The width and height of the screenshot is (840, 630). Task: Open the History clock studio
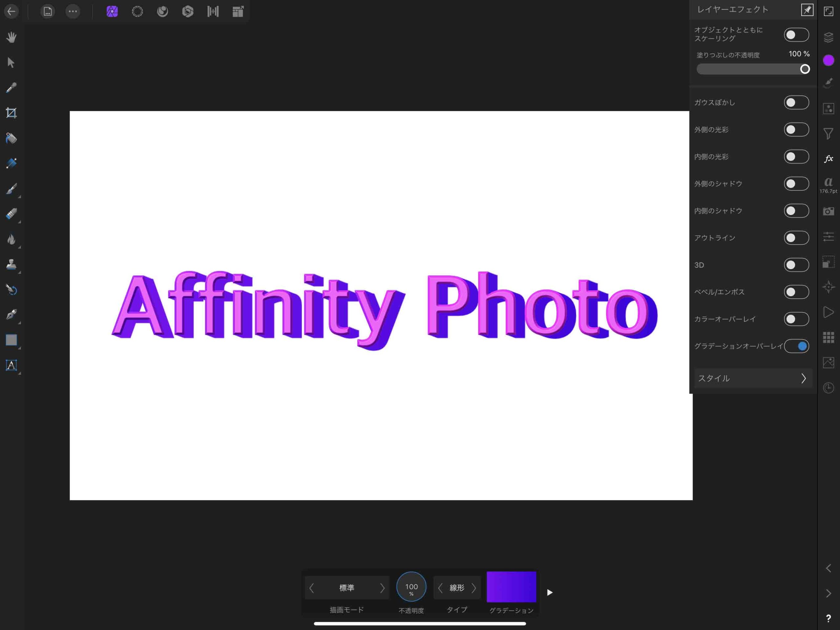click(x=828, y=388)
